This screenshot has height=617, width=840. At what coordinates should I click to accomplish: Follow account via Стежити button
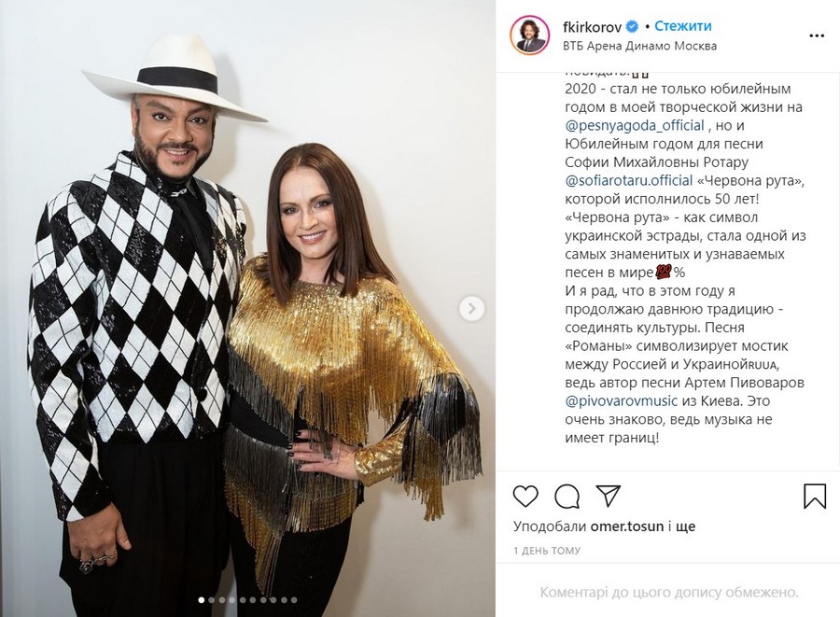(x=683, y=26)
